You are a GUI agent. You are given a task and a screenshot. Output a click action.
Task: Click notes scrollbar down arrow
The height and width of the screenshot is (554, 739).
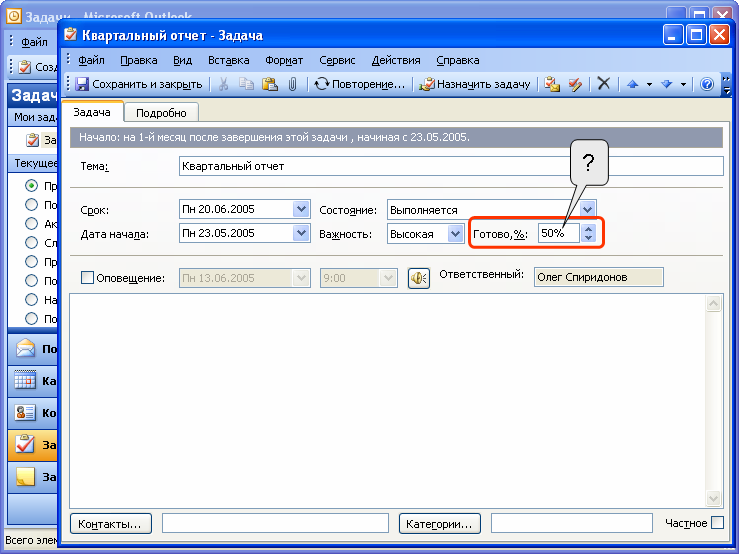[714, 498]
